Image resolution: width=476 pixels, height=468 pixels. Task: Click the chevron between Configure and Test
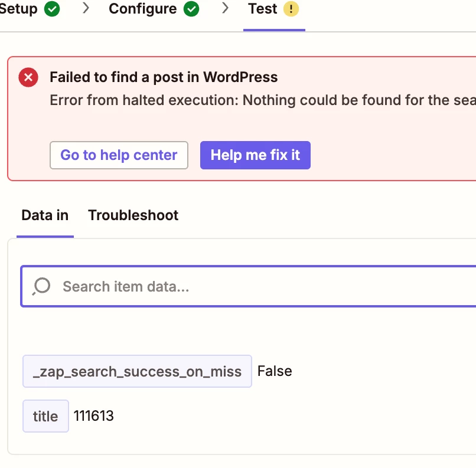225,8
